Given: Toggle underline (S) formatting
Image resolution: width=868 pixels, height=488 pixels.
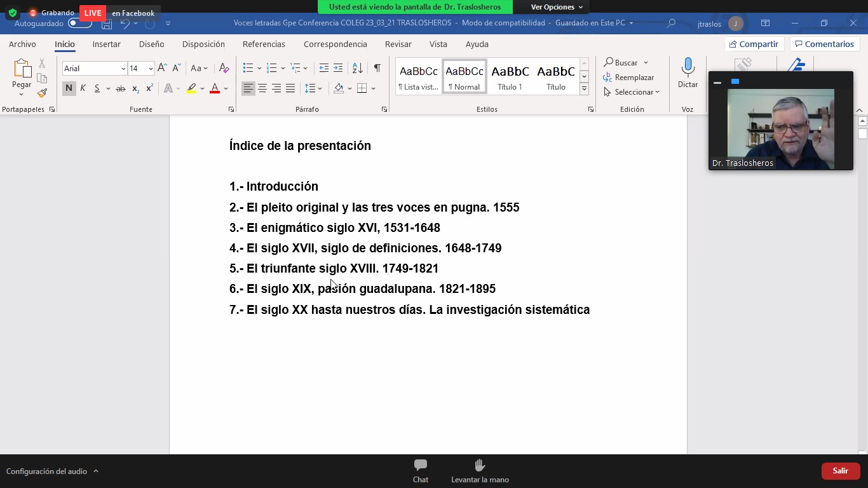Looking at the screenshot, I should pyautogui.click(x=97, y=88).
